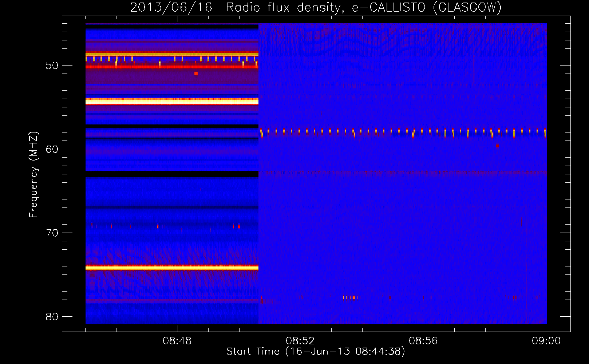The image size is (589, 364).
Task: Click the 80 MHz frequency tick label
Action: pyautogui.click(x=52, y=317)
